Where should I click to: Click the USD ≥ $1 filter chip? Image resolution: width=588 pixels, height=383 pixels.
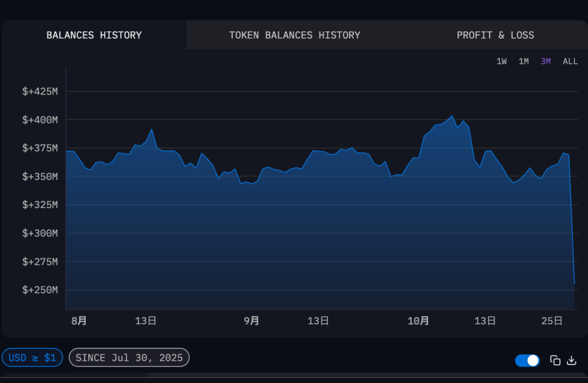click(32, 357)
